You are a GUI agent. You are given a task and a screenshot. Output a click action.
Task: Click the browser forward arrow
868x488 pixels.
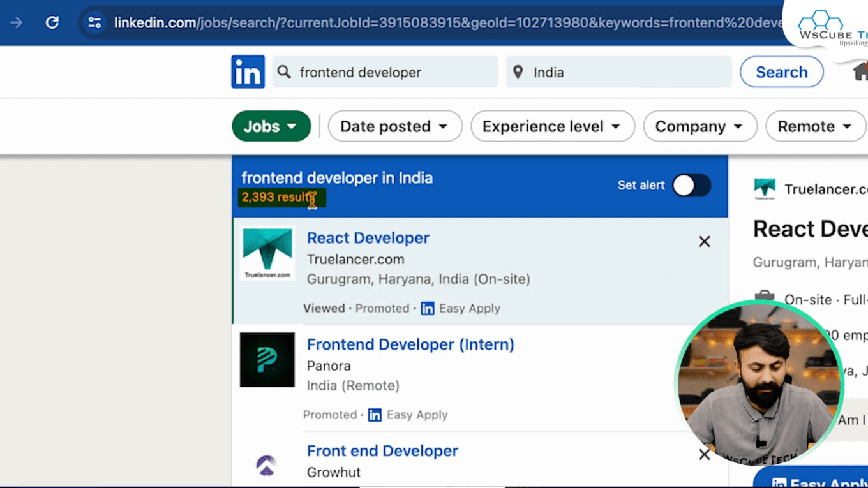click(x=17, y=23)
